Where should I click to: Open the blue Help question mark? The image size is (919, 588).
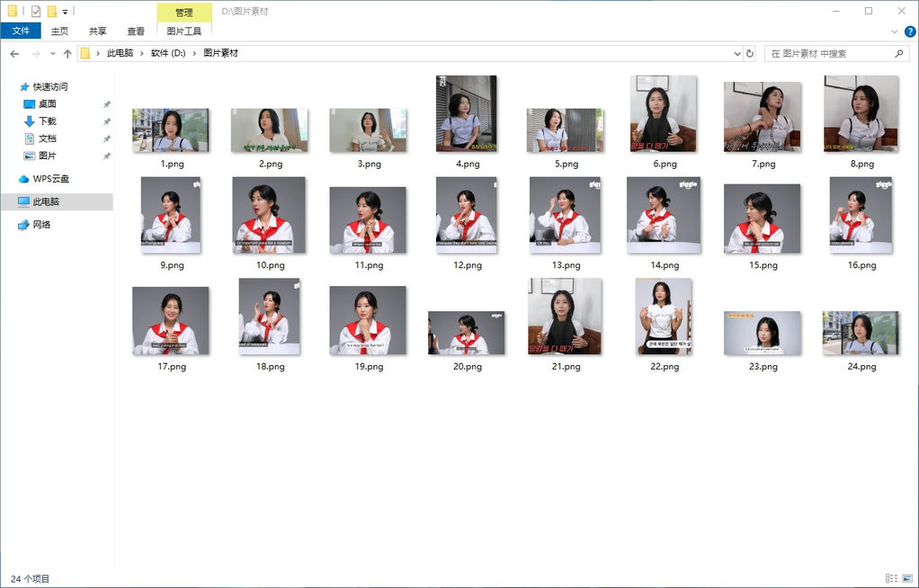tap(909, 31)
